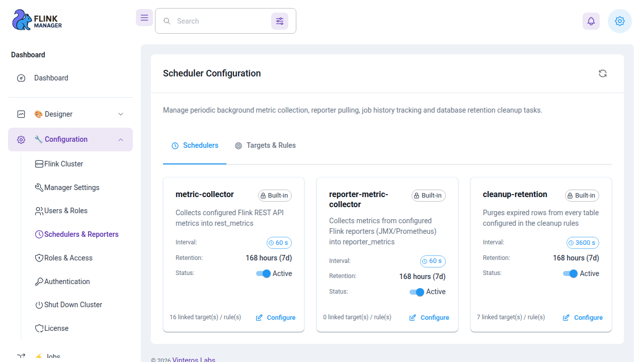Viewport: 644px width, 362px height.
Task: Click the Scheduler Configuration heading
Action: [212, 73]
